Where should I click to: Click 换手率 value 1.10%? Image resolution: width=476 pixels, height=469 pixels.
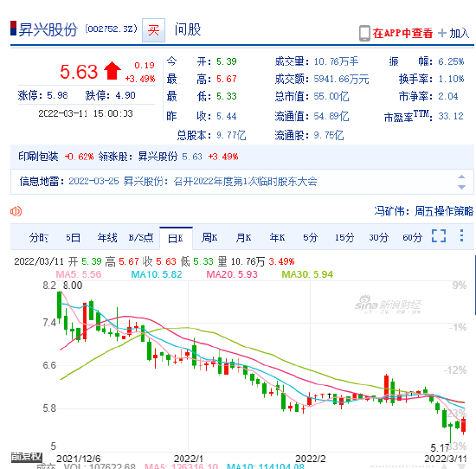[x=451, y=80]
